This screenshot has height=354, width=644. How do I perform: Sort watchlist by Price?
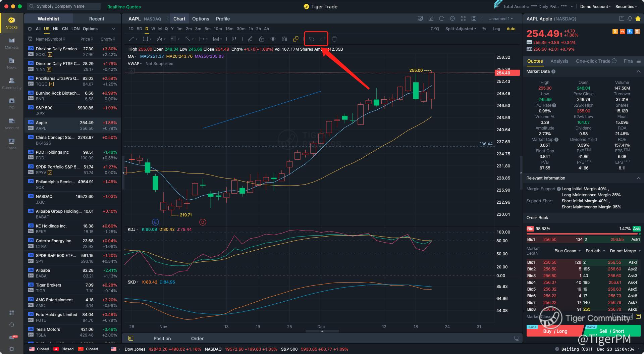coord(87,39)
